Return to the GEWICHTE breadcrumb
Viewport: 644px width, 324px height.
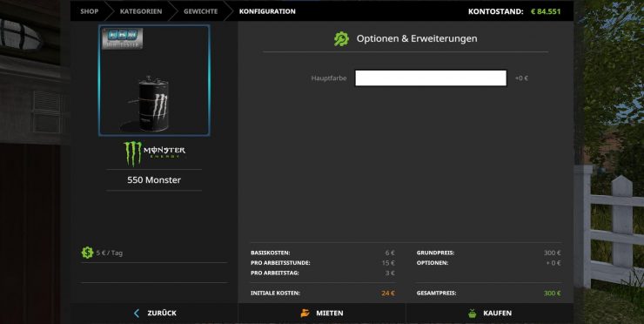click(x=200, y=11)
